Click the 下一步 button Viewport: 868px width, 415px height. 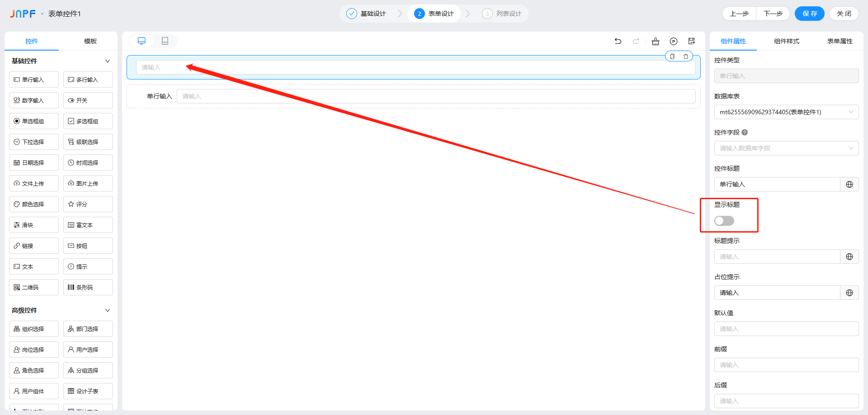click(x=773, y=14)
